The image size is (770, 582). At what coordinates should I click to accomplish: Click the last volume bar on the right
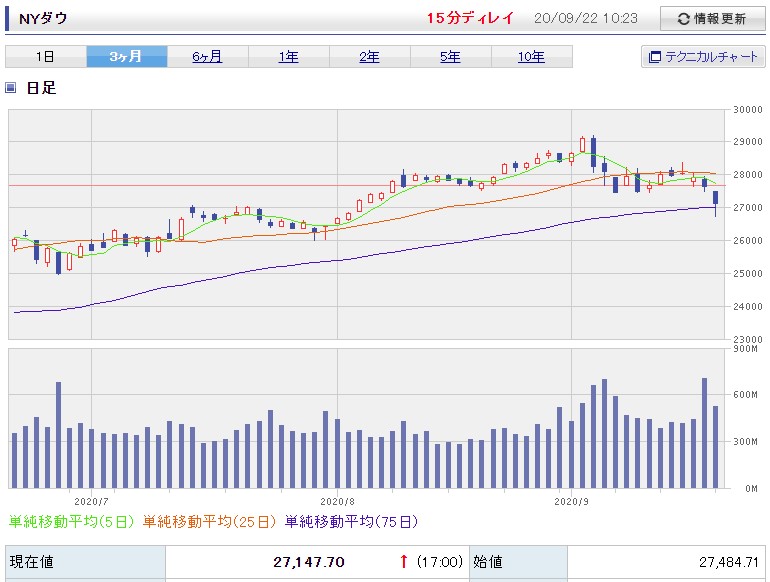[x=715, y=447]
